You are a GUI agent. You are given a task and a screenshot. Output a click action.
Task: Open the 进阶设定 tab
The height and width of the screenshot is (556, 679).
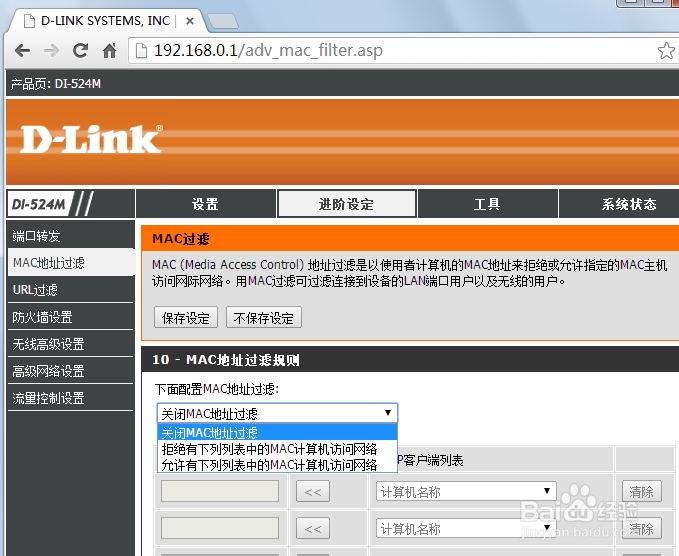[346, 204]
